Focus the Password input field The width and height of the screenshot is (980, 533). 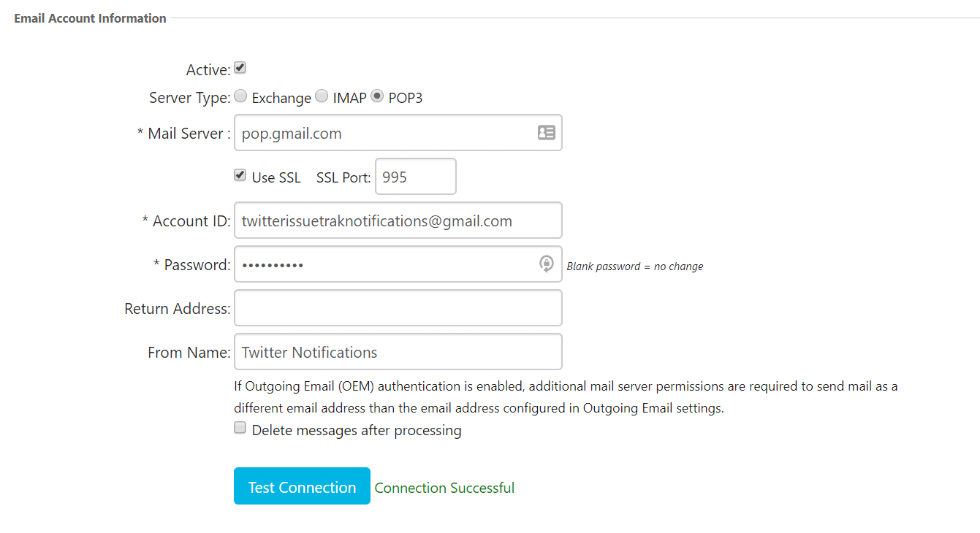pos(398,264)
